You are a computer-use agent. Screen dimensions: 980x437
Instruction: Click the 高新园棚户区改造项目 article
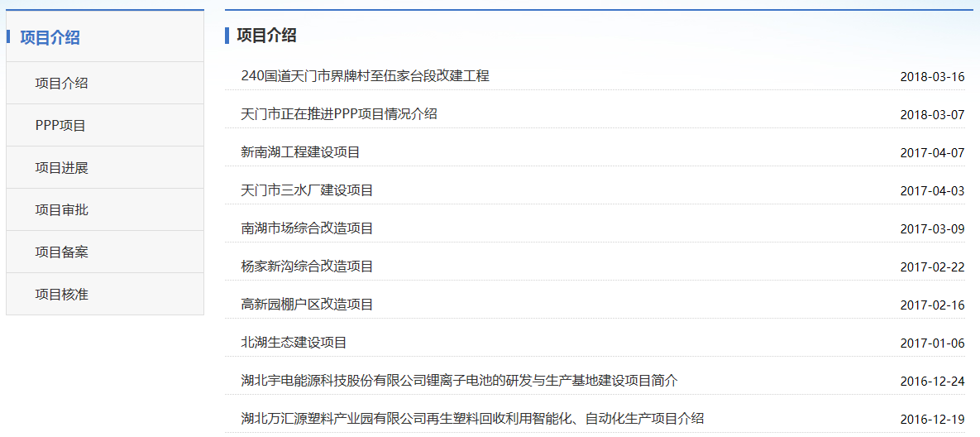pyautogui.click(x=307, y=305)
